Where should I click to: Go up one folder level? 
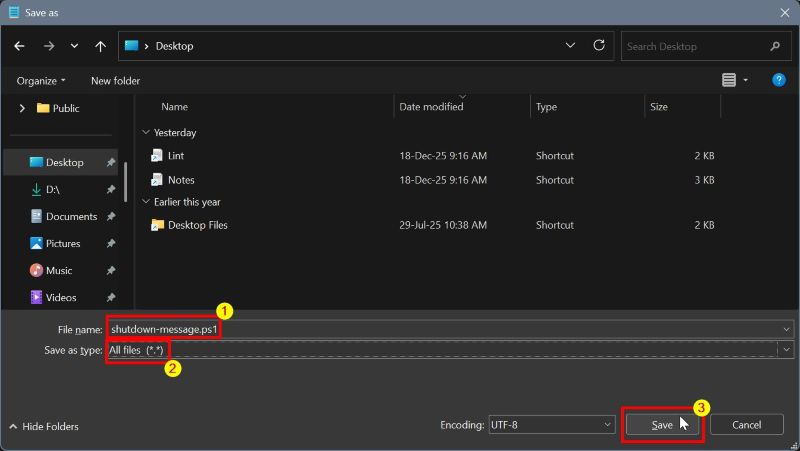click(x=101, y=46)
